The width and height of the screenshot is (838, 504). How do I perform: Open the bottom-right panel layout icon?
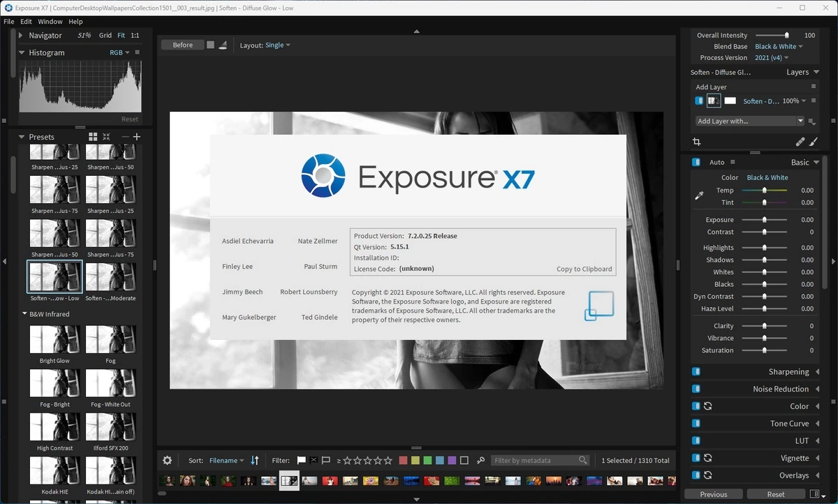click(x=814, y=494)
